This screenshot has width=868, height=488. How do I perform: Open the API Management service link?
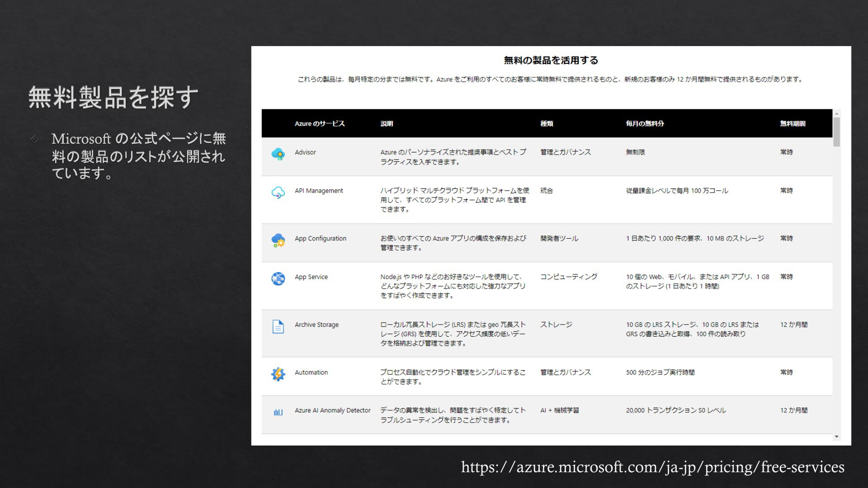[319, 191]
